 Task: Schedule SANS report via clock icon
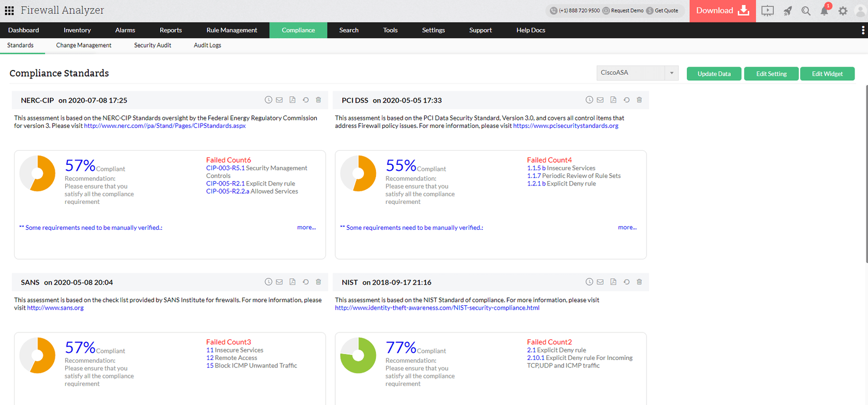(x=268, y=282)
